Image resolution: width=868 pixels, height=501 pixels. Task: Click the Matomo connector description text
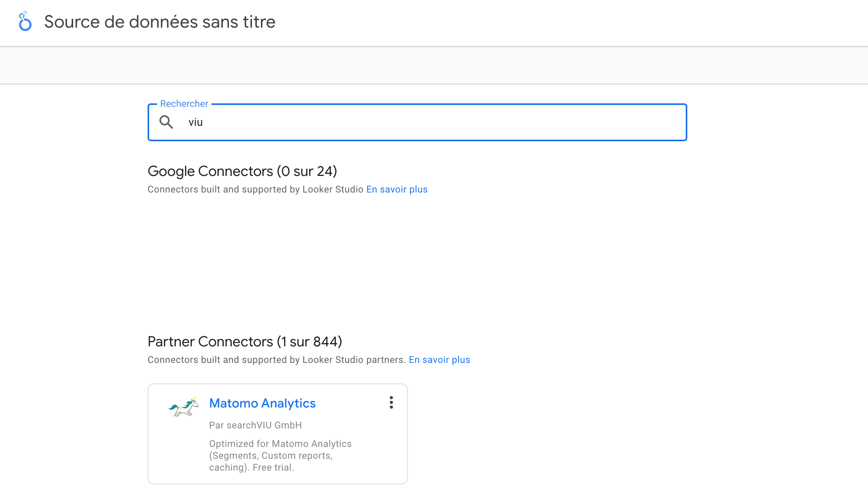[x=280, y=456]
